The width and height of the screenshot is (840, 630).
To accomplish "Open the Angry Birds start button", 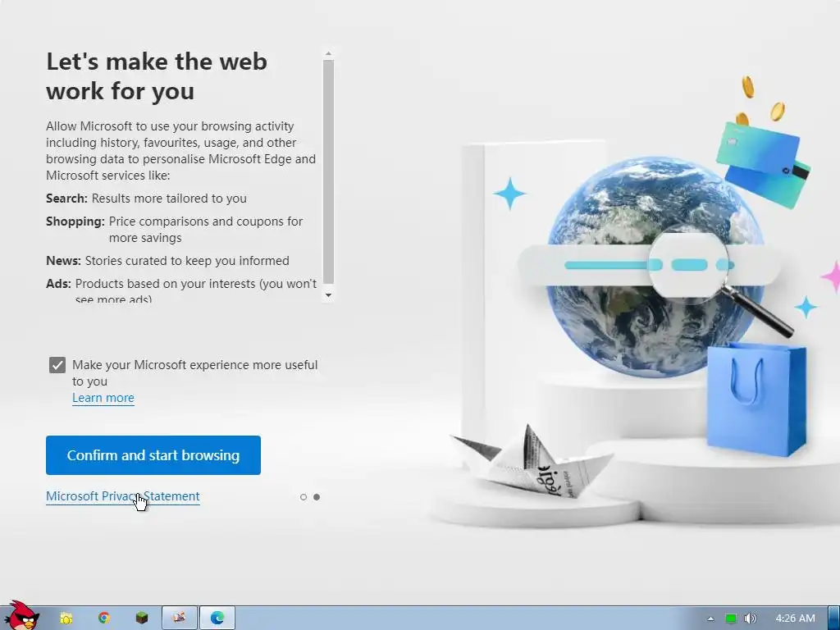I will (21, 616).
